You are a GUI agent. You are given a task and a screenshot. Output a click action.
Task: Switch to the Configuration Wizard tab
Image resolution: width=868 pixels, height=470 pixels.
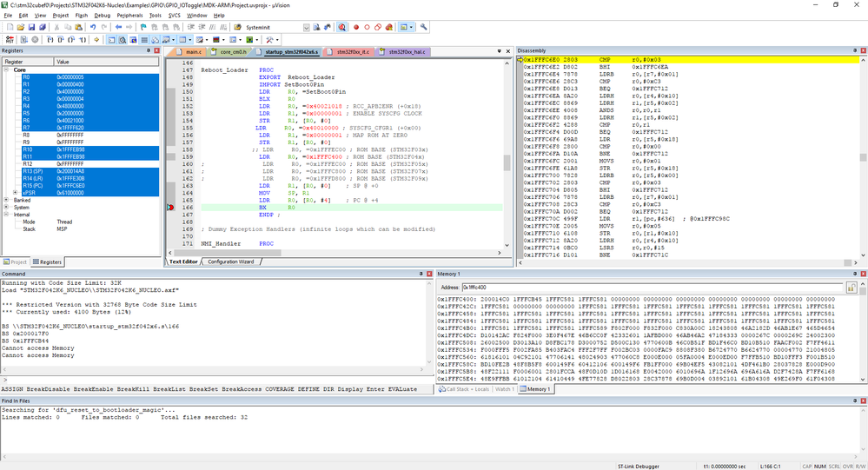point(231,261)
